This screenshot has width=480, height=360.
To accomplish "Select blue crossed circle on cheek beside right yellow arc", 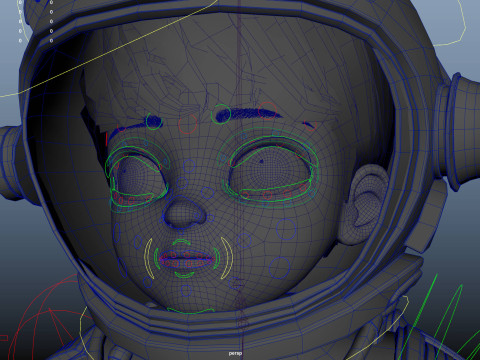I will point(244,241).
